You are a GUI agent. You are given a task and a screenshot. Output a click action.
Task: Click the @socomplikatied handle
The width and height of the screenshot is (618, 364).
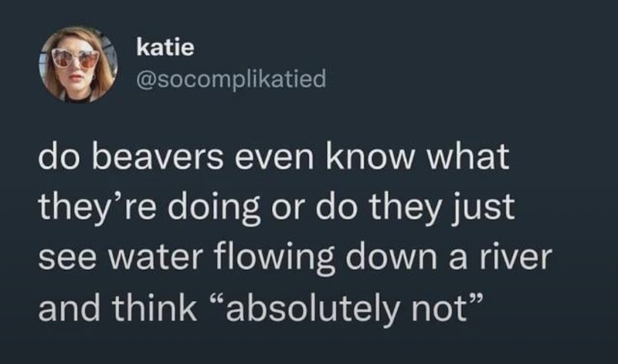tap(232, 78)
